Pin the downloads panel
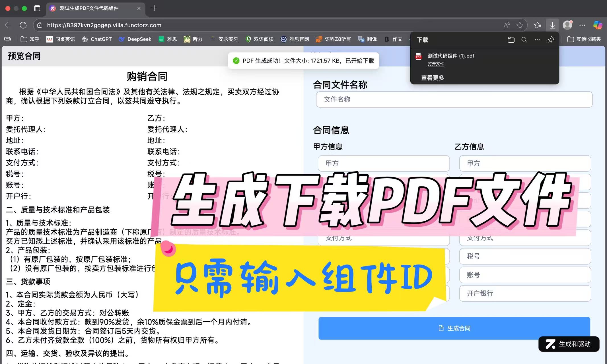This screenshot has width=607, height=364. click(x=551, y=40)
